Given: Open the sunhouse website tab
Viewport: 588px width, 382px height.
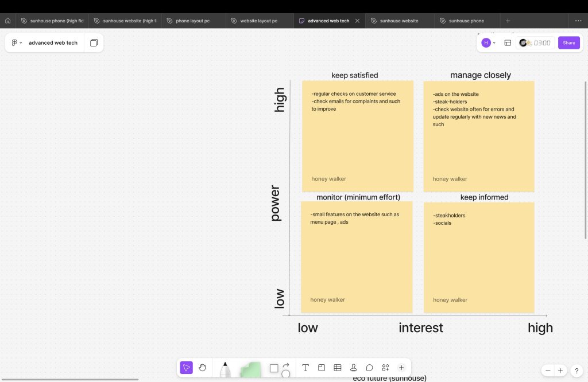Looking at the screenshot, I should click(399, 21).
